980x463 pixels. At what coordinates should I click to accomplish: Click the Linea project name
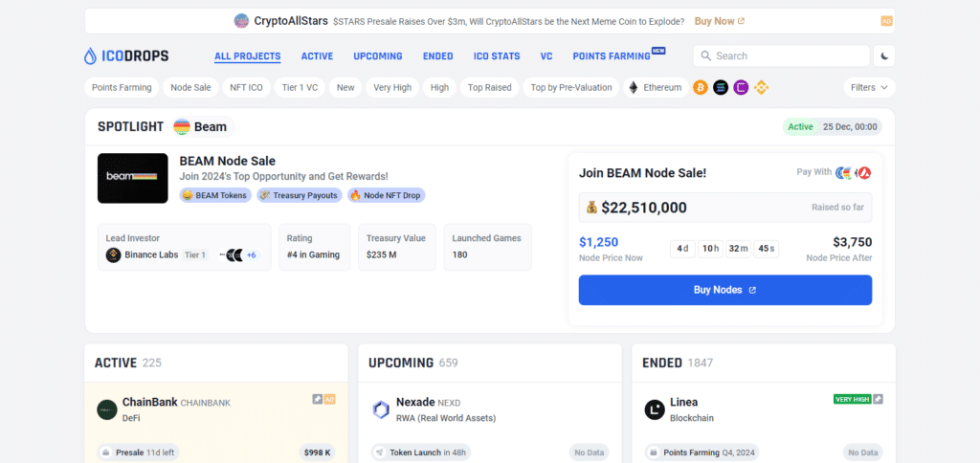[x=683, y=402]
